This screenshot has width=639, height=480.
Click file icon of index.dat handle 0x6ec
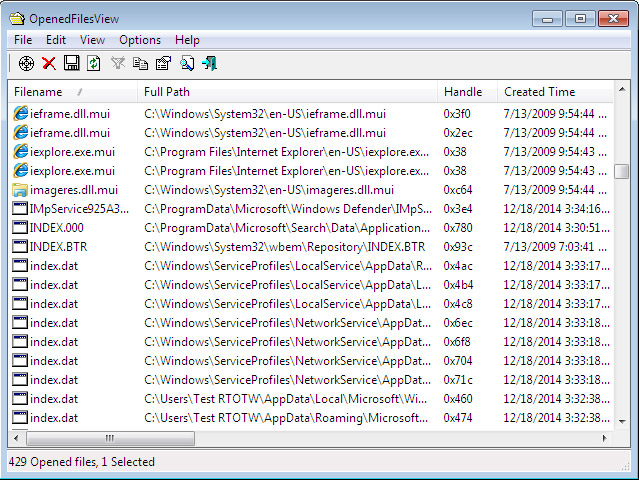coord(20,323)
